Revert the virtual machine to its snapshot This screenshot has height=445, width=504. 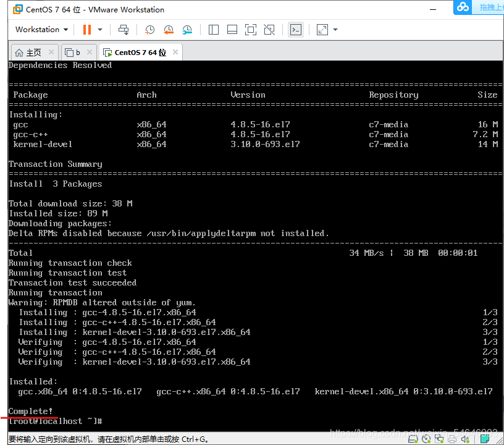click(x=169, y=30)
